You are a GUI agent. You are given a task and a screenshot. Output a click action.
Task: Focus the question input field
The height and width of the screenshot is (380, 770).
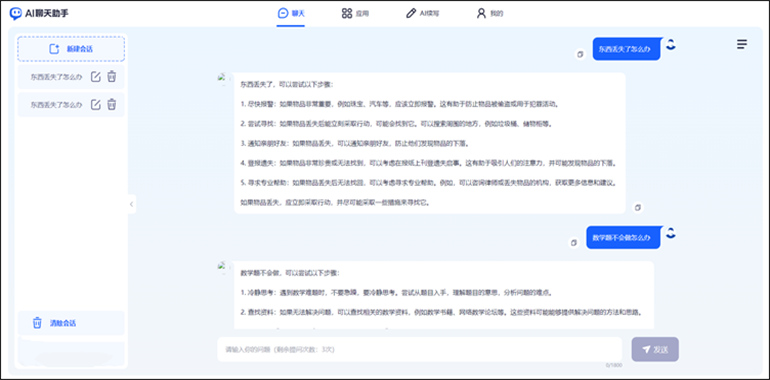[x=420, y=350]
